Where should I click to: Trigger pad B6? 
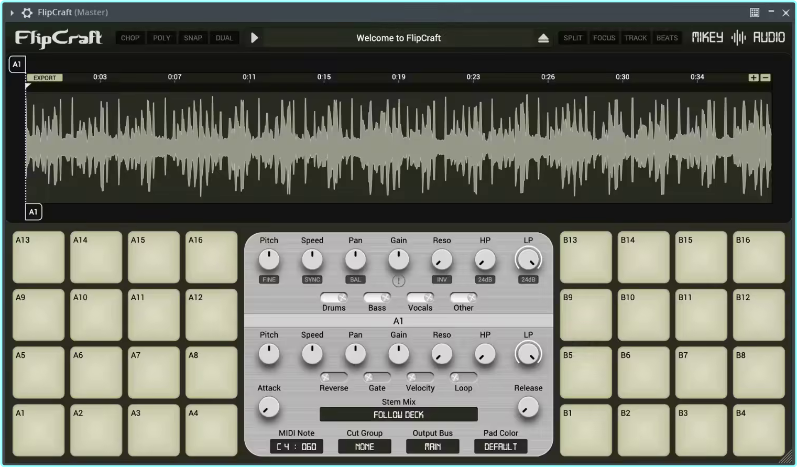coord(643,372)
